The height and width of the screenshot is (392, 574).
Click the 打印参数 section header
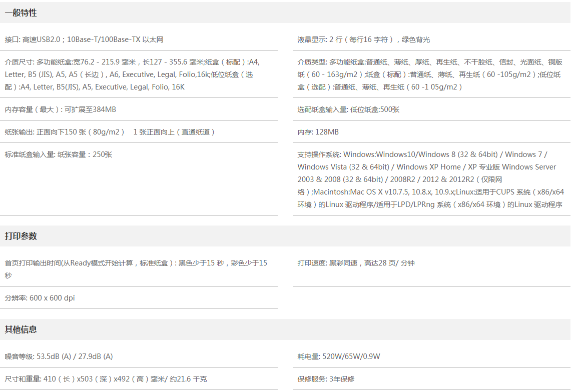click(21, 236)
